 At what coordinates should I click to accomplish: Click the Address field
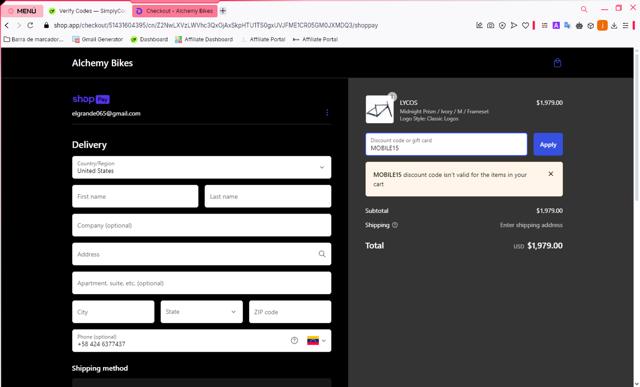[202, 254]
